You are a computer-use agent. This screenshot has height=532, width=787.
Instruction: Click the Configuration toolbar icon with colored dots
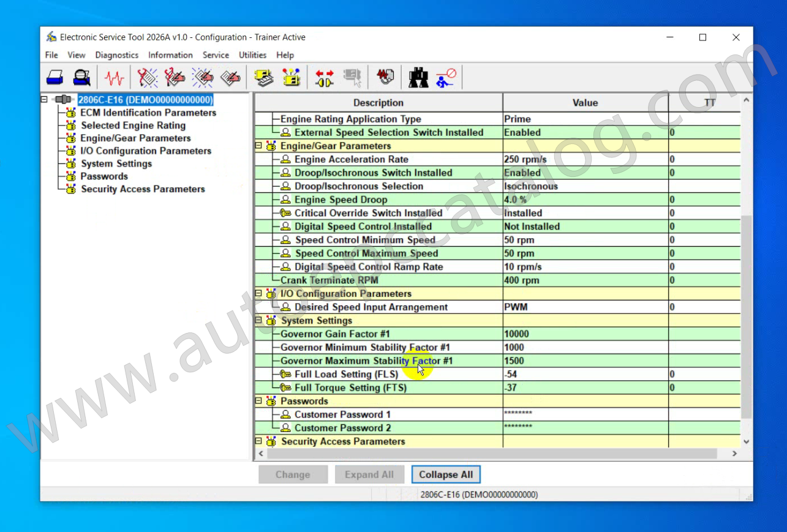pos(291,78)
